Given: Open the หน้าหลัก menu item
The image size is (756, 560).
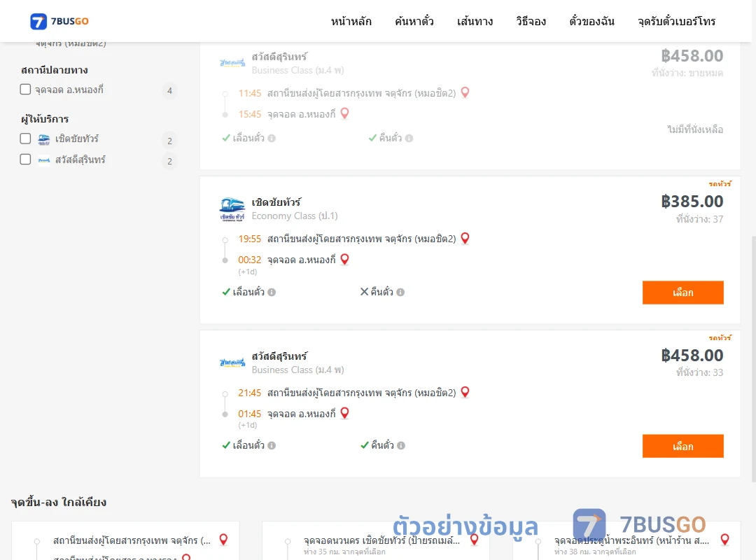Looking at the screenshot, I should pyautogui.click(x=351, y=21).
